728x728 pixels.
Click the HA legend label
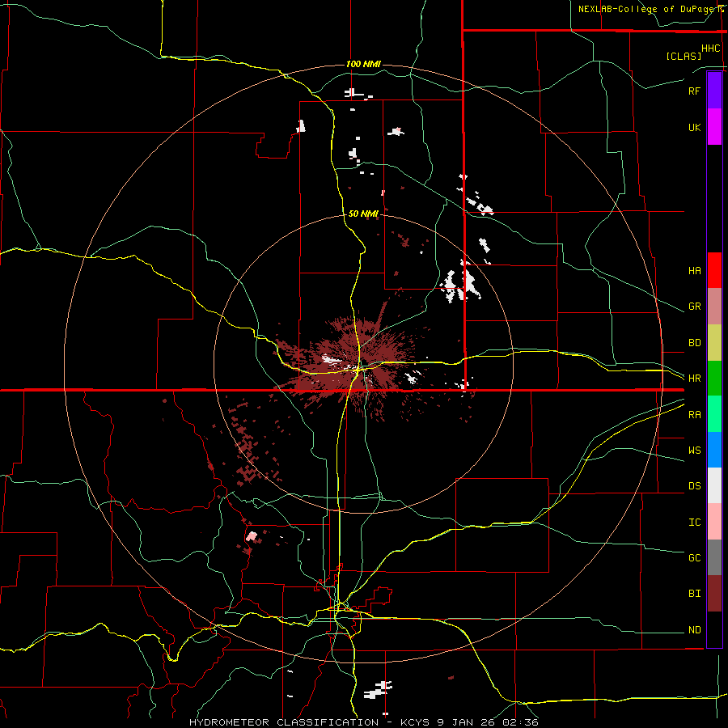click(x=694, y=270)
